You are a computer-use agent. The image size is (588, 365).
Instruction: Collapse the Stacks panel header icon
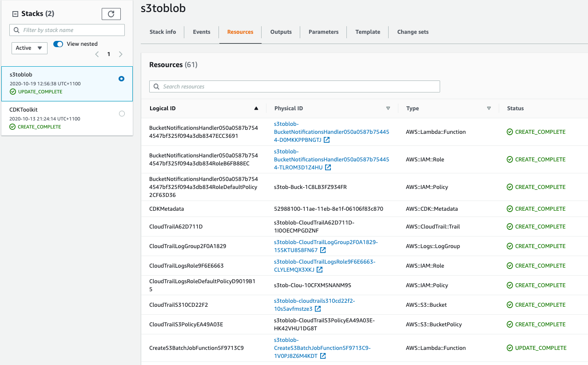[15, 14]
